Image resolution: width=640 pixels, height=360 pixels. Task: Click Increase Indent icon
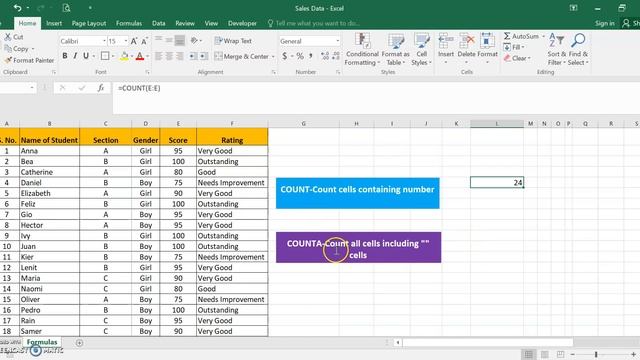tap(204, 56)
